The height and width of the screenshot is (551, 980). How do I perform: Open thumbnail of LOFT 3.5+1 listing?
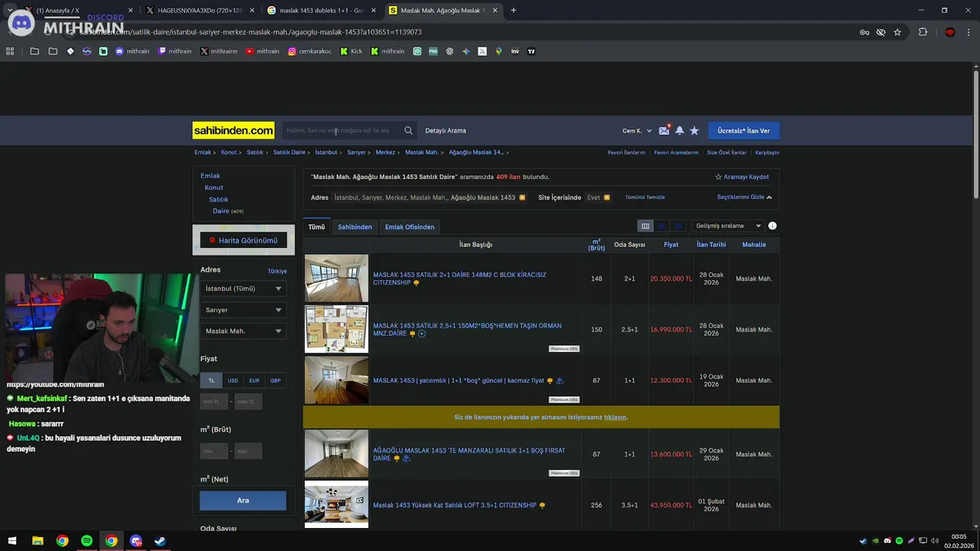[x=336, y=504]
